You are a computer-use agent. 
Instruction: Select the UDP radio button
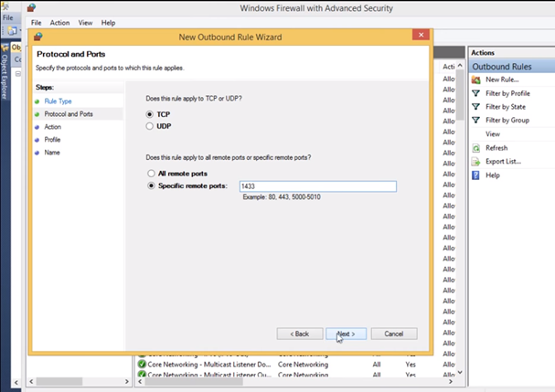pyautogui.click(x=150, y=126)
